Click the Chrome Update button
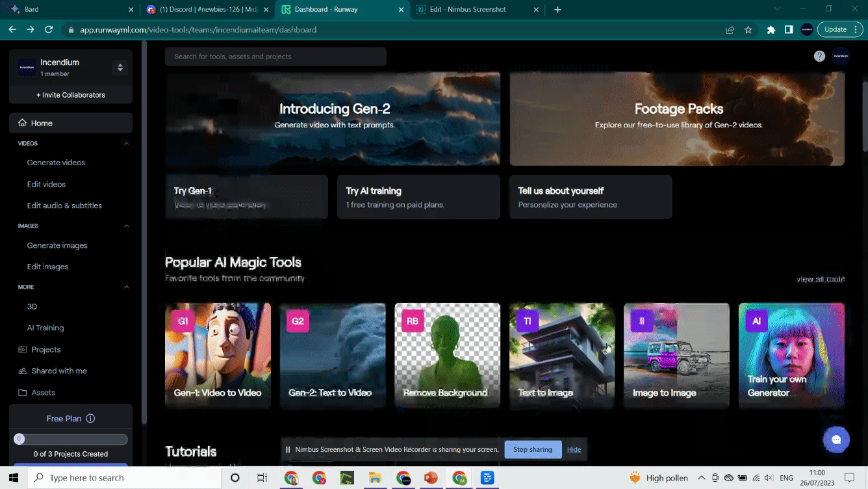868x489 pixels. (x=836, y=29)
